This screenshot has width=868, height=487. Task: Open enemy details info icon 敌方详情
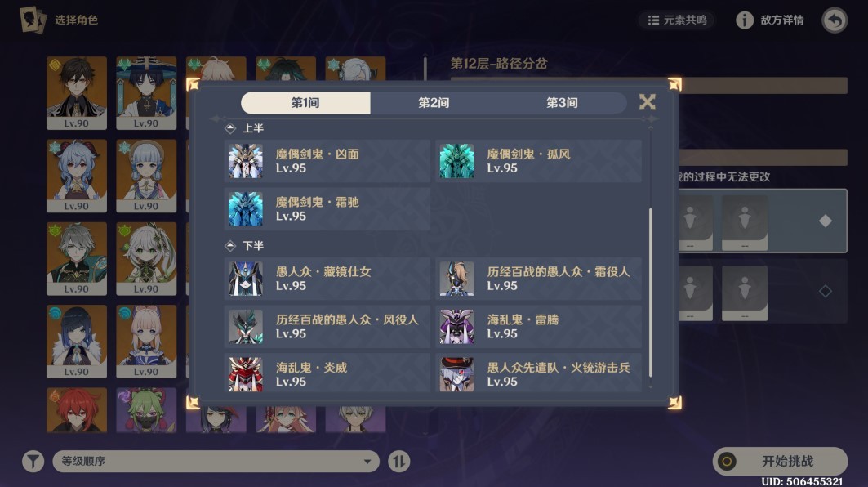point(744,20)
